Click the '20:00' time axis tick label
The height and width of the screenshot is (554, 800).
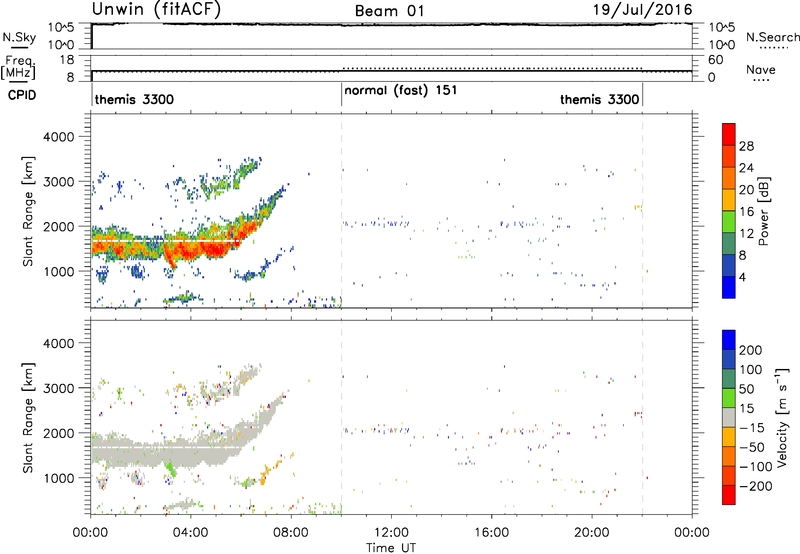click(592, 533)
